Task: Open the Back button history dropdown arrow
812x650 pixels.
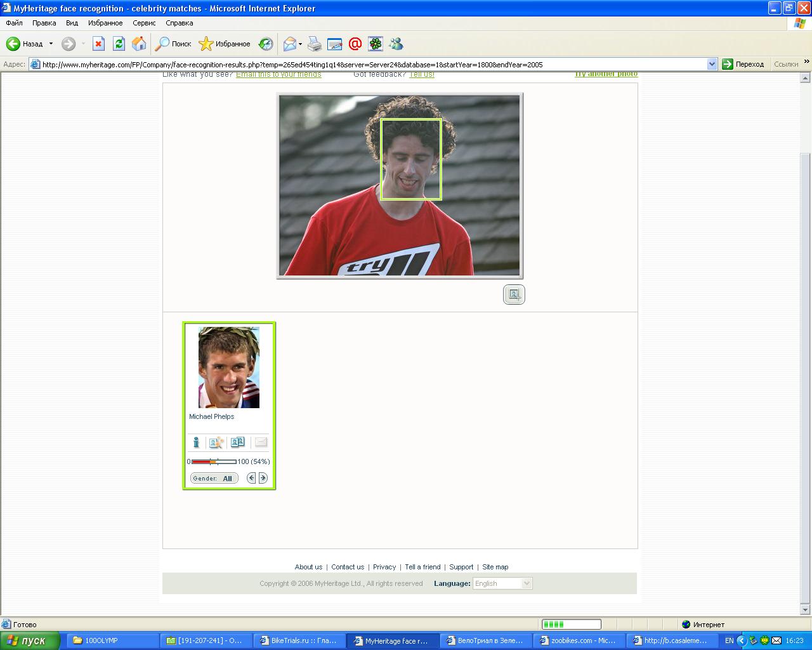Action: coord(51,44)
